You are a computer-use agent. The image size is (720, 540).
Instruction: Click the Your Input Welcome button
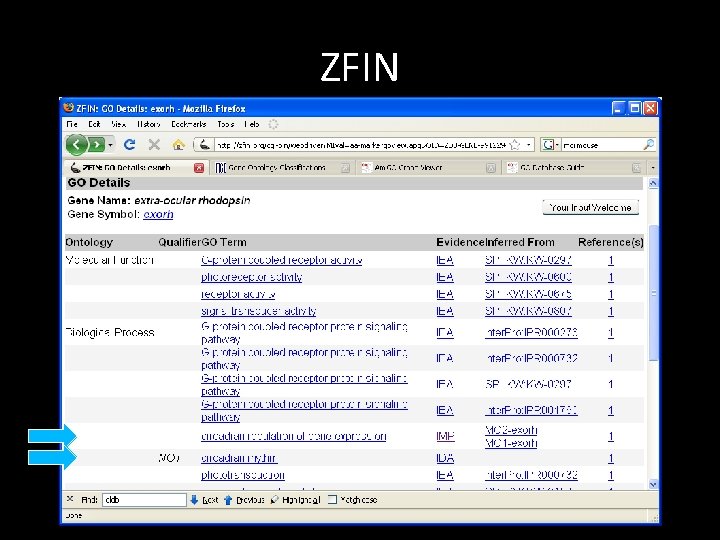(591, 208)
